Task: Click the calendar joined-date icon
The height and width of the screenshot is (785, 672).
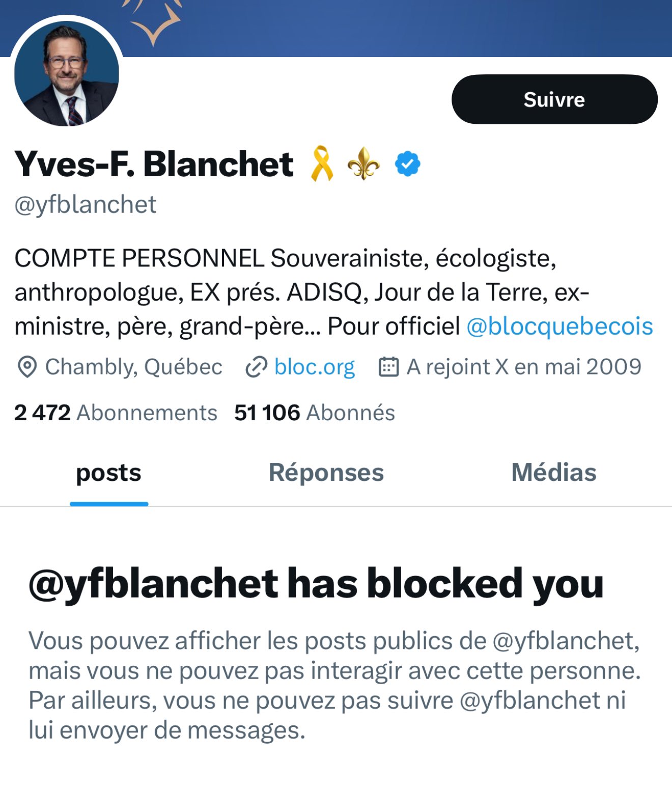Action: point(388,367)
